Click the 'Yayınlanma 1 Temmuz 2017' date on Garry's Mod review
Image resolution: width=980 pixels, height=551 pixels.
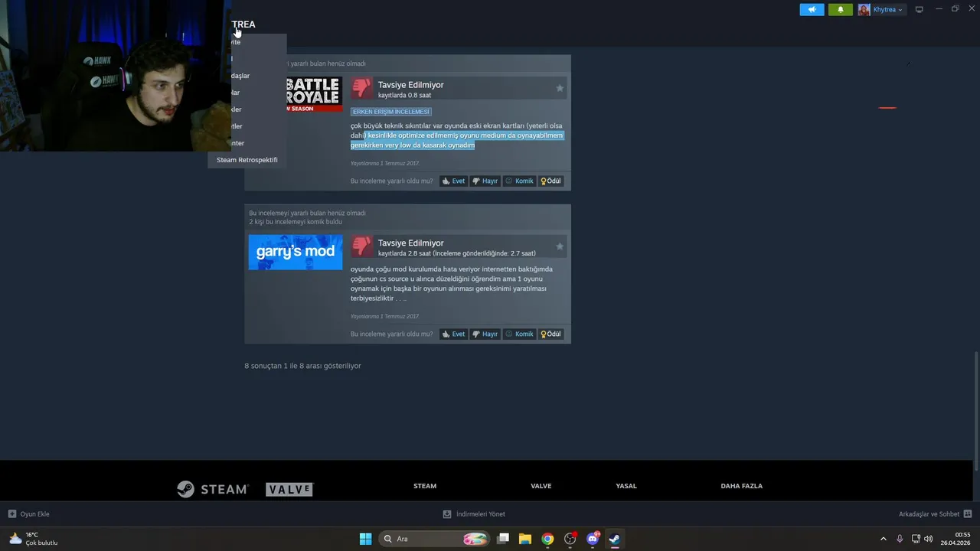384,316
